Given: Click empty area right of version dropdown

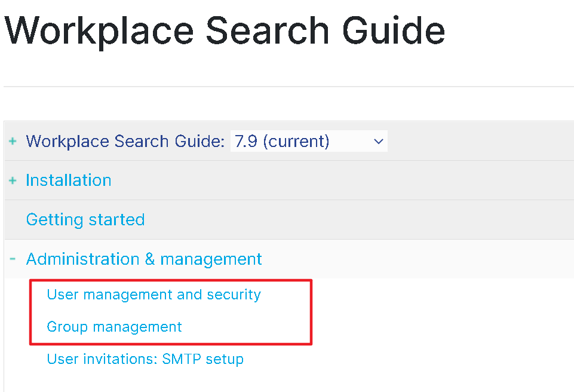Looking at the screenshot, I should (478, 142).
